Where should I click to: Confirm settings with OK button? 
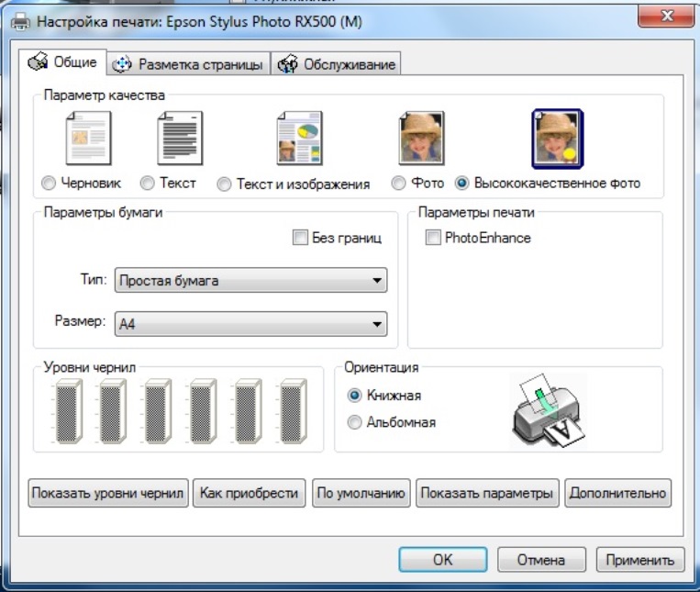pos(443,560)
